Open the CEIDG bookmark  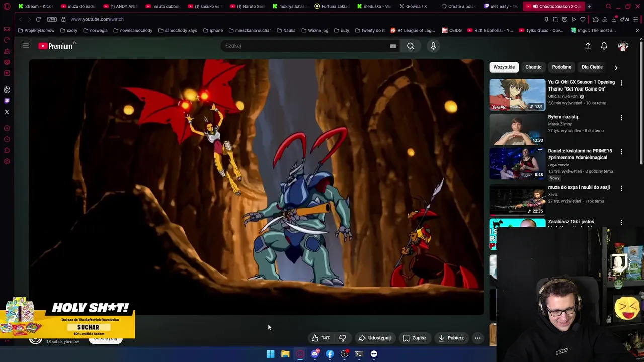pos(452,30)
